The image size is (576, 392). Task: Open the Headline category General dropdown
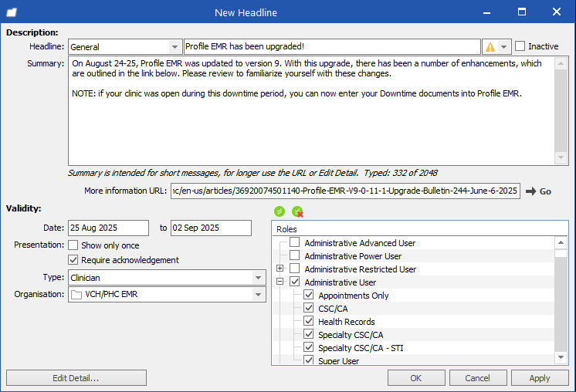[x=174, y=47]
